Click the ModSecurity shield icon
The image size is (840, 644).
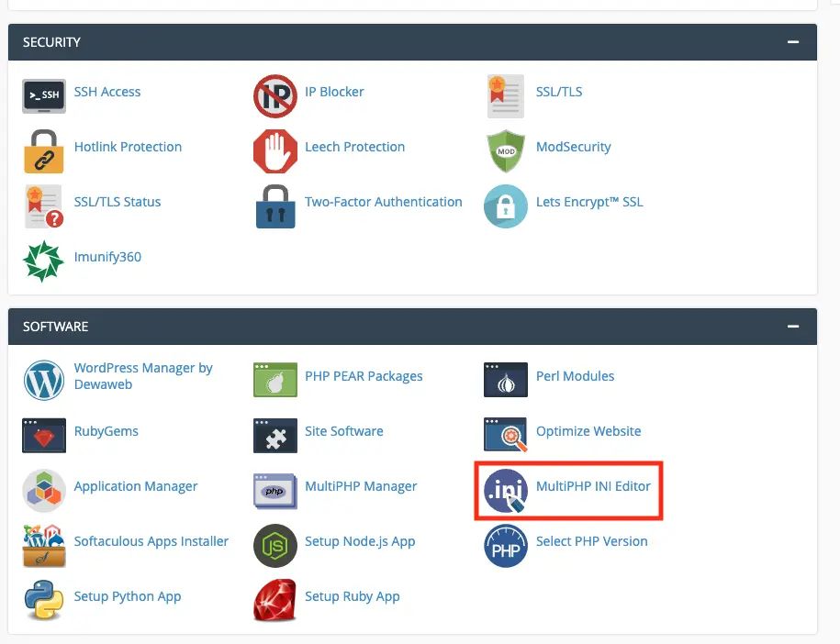tap(505, 150)
